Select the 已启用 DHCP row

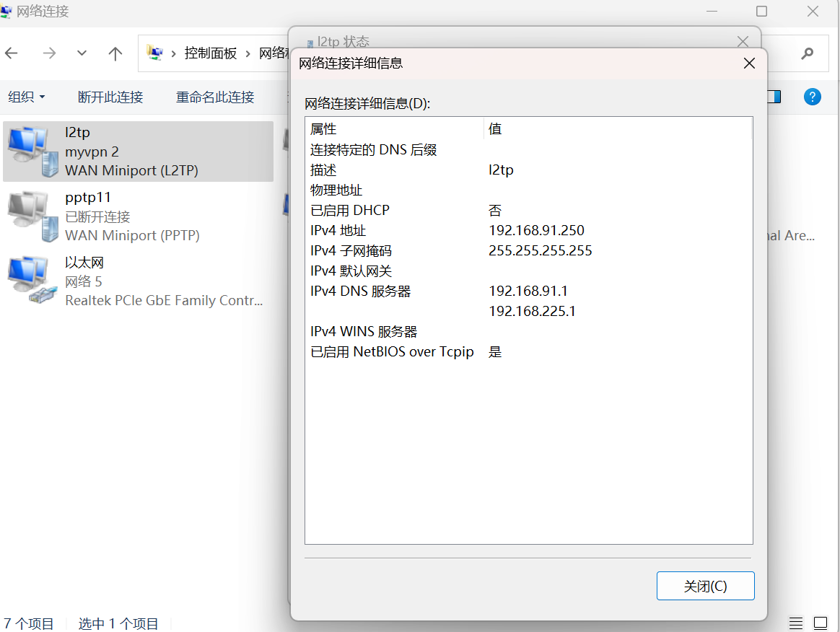(529, 211)
